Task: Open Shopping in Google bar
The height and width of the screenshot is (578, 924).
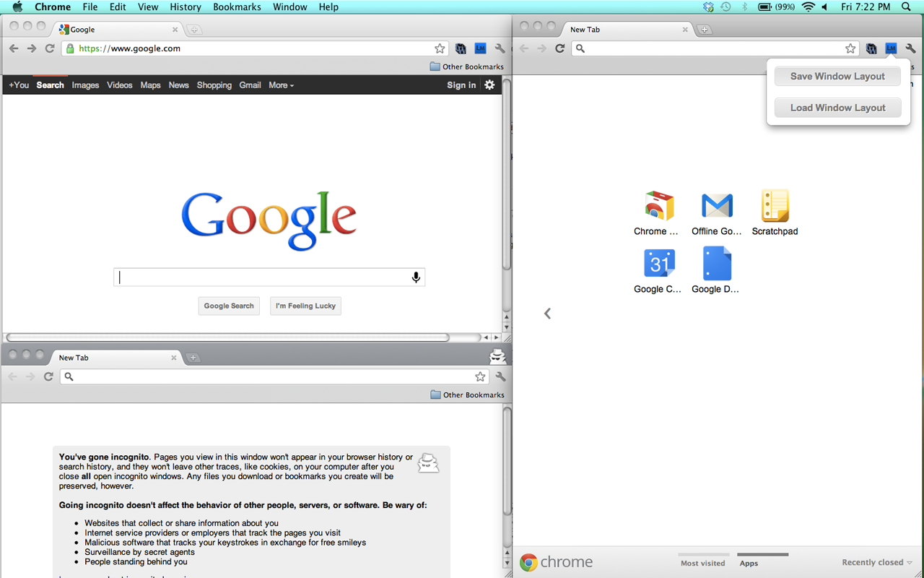Action: [x=214, y=85]
